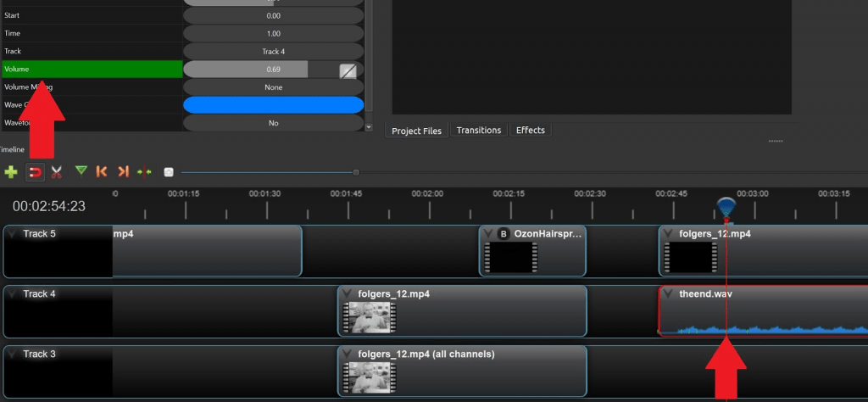Switch to the Project Files tab

[x=416, y=131]
